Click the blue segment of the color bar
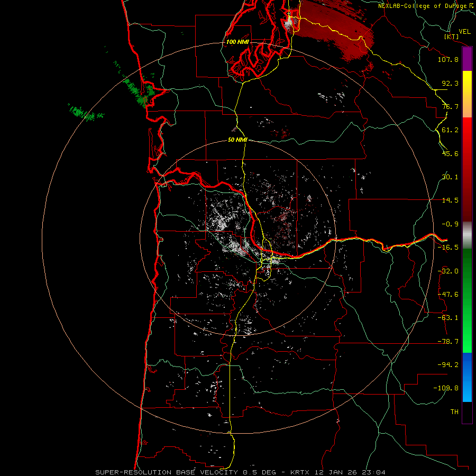476x476 pixels. [467, 377]
